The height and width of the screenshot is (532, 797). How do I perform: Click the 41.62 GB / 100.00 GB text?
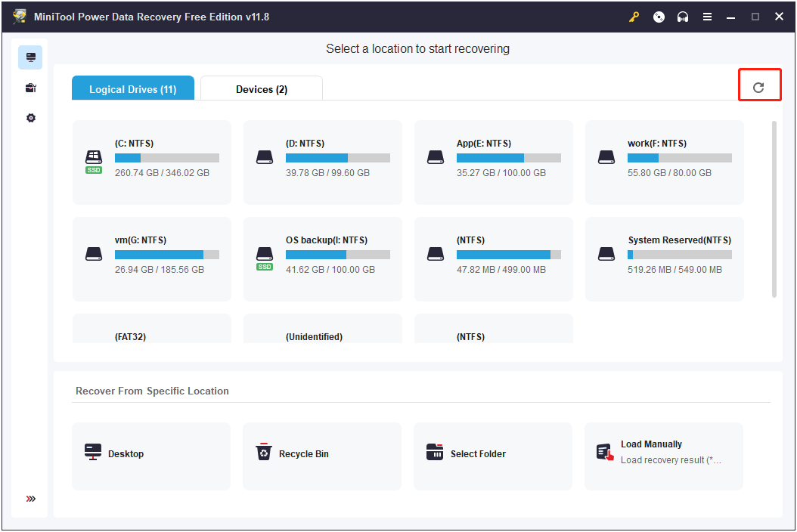330,269
